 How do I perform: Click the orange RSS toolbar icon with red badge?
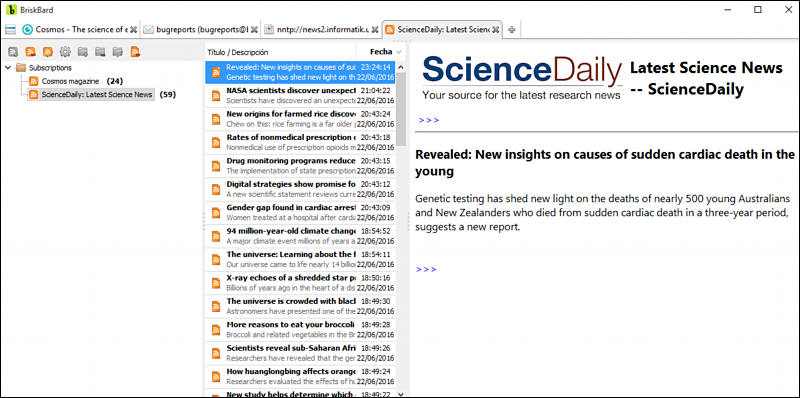(31, 52)
